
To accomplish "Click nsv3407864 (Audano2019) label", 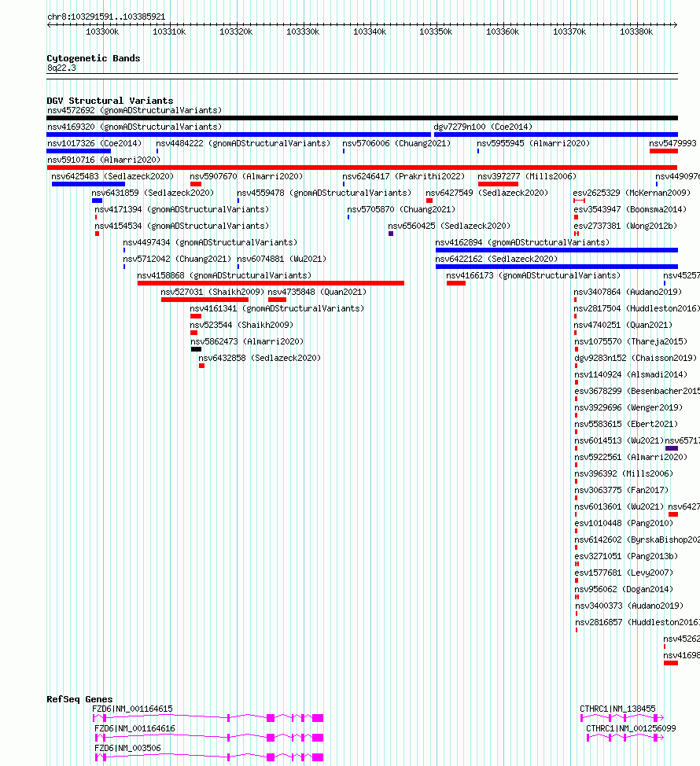I will (628, 293).
